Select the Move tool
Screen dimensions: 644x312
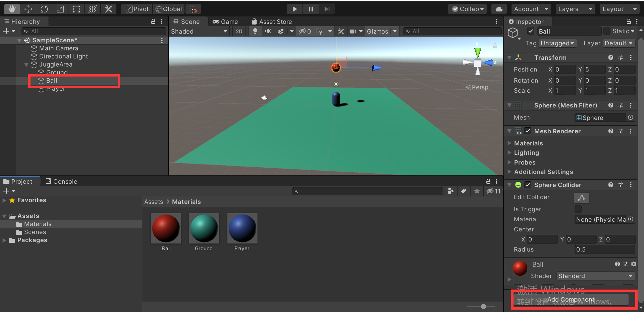coord(28,9)
